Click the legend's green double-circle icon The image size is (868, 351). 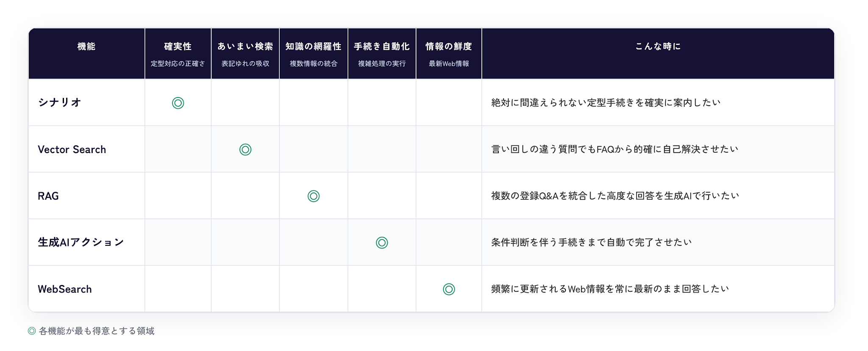pos(32,331)
